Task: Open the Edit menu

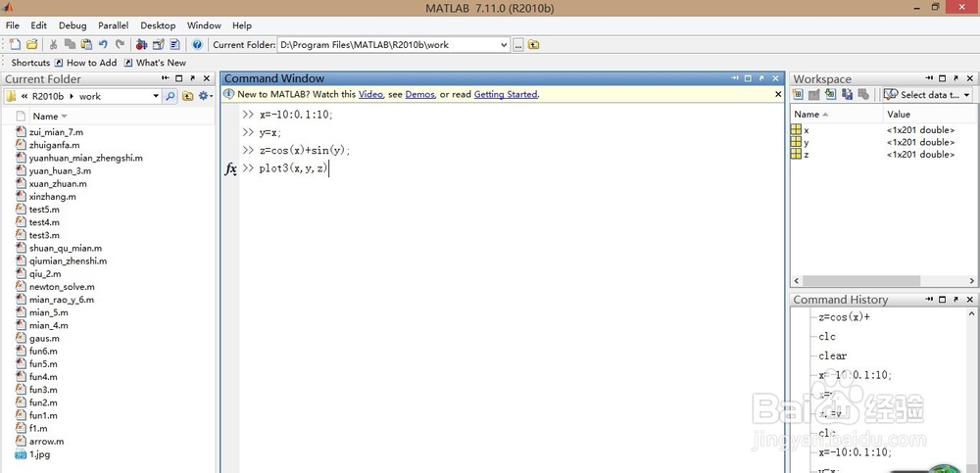Action: 39,25
